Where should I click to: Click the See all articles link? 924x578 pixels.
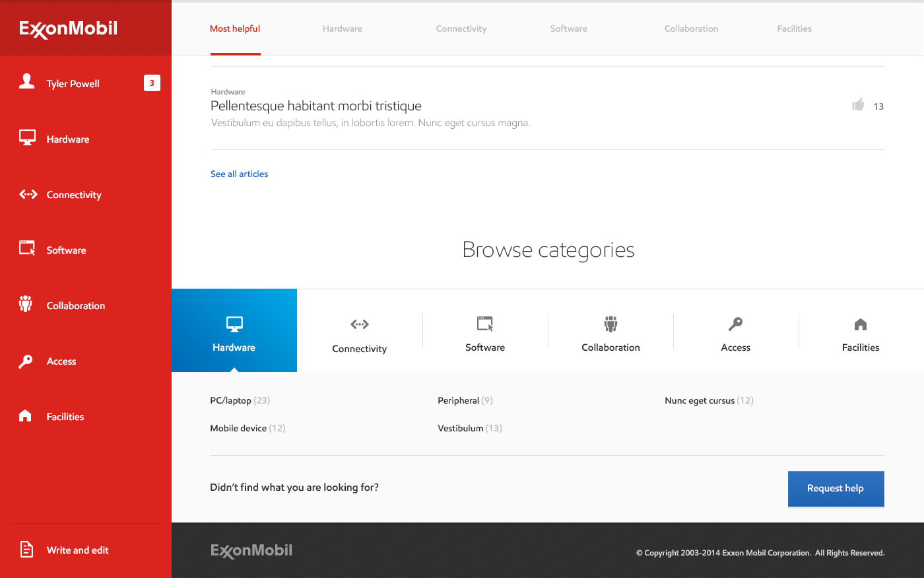[239, 174]
